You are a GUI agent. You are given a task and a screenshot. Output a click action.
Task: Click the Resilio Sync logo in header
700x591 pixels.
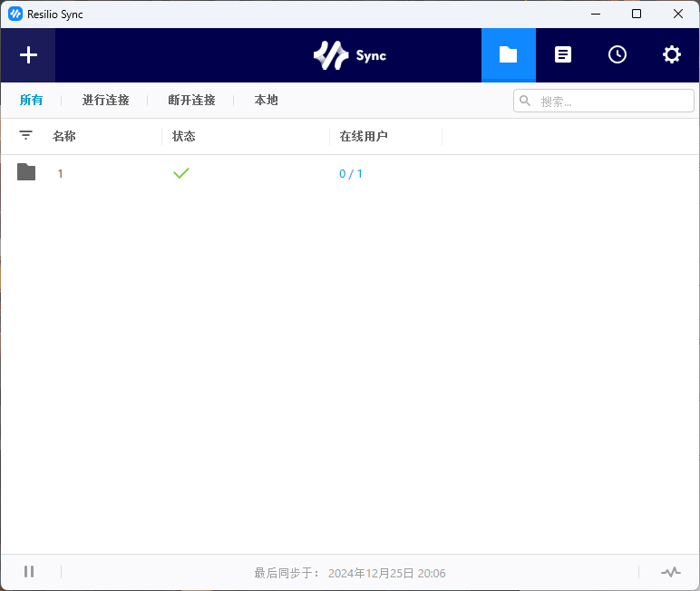pyautogui.click(x=349, y=55)
